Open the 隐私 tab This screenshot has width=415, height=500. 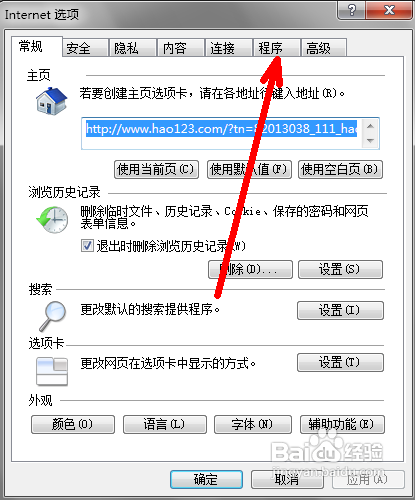pos(133,48)
